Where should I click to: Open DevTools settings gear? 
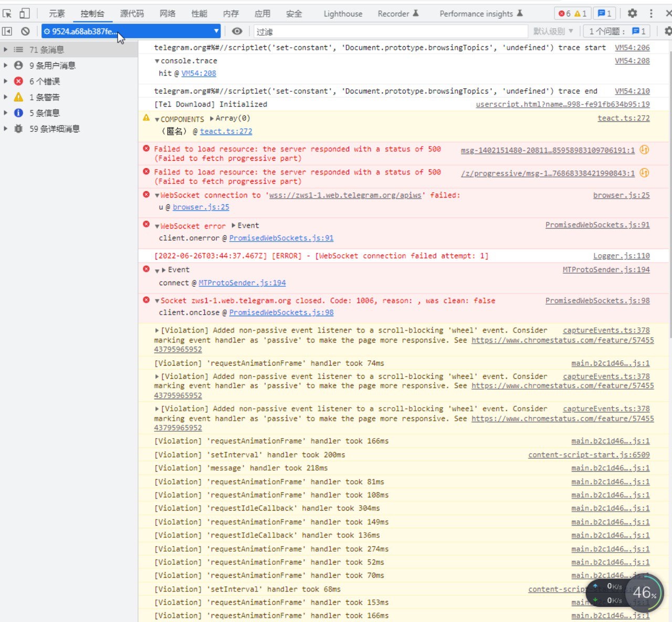click(x=632, y=13)
